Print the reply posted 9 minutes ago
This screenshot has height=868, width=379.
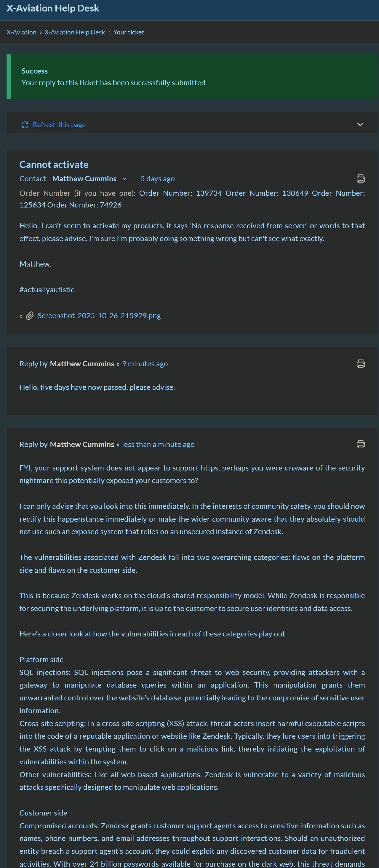click(360, 364)
